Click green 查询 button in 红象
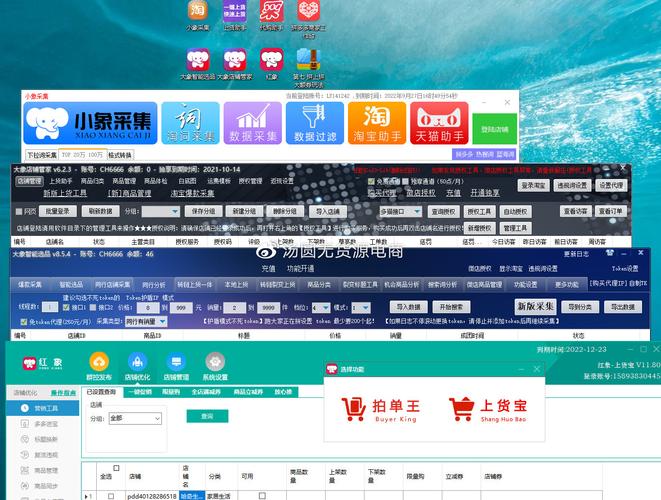The image size is (661, 500). tap(207, 416)
